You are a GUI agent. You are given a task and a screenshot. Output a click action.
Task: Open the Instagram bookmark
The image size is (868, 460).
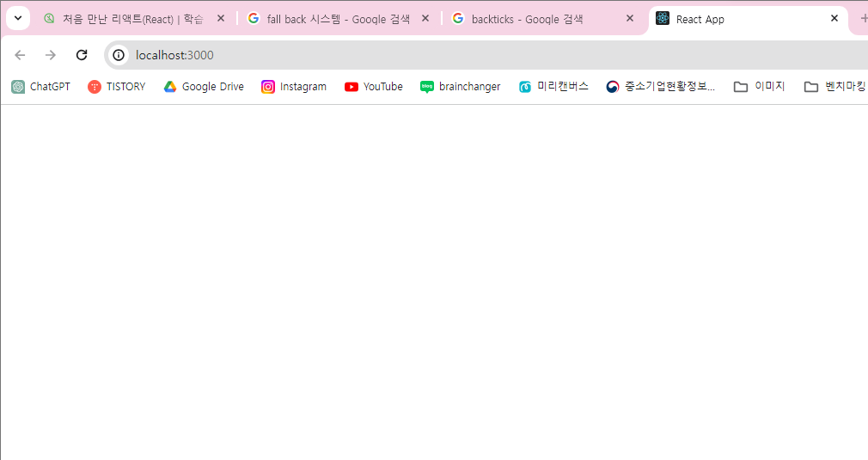click(x=294, y=86)
